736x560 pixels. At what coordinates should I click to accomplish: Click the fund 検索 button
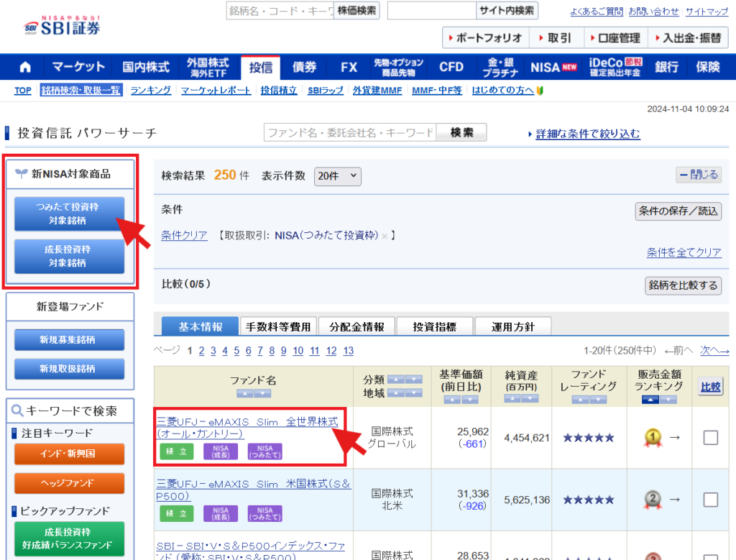[461, 133]
